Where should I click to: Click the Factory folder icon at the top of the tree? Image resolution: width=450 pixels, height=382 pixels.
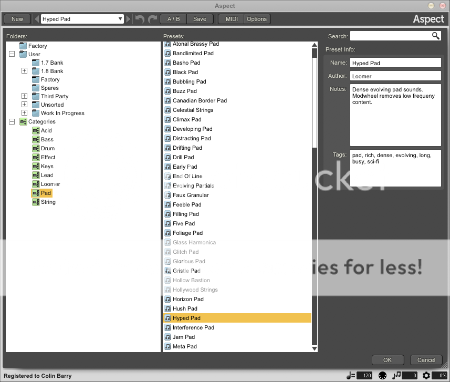click(23, 46)
